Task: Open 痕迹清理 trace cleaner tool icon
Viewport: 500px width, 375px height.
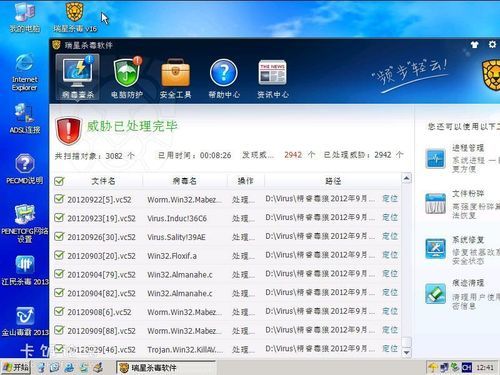Action: coord(435,294)
